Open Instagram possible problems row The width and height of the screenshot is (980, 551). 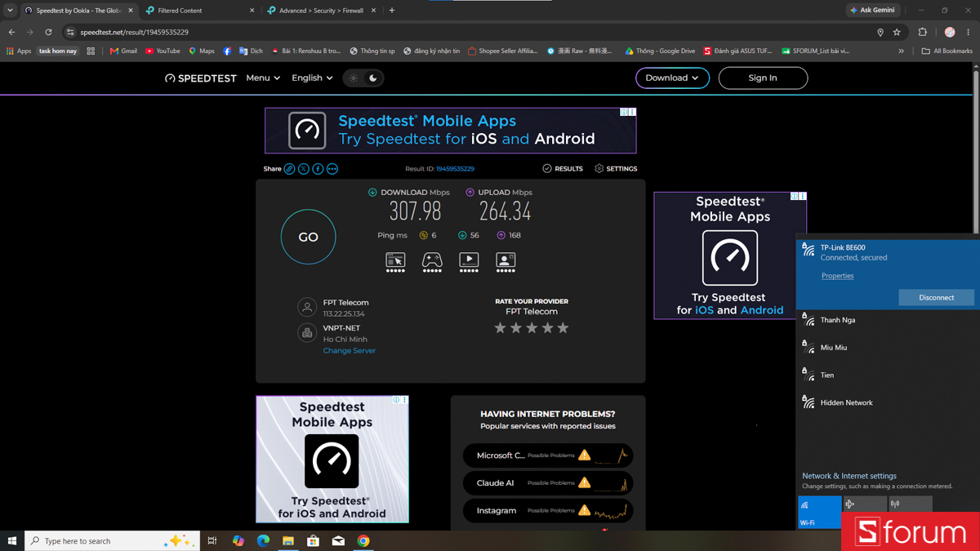coord(548,511)
